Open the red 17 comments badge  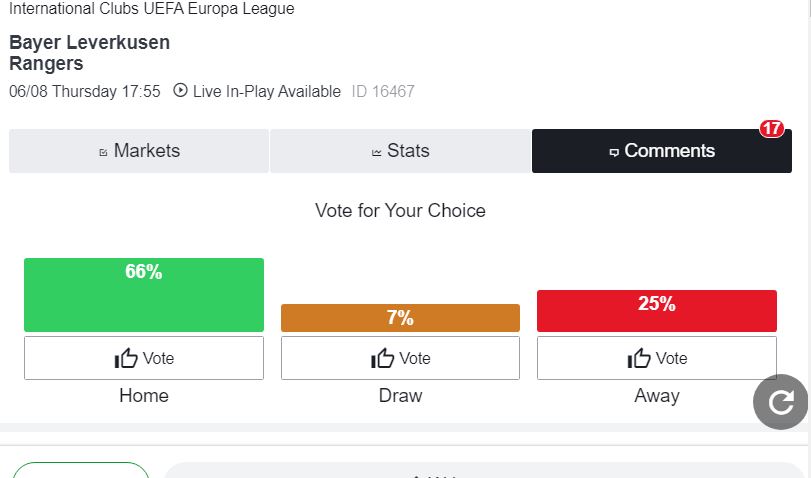[772, 128]
